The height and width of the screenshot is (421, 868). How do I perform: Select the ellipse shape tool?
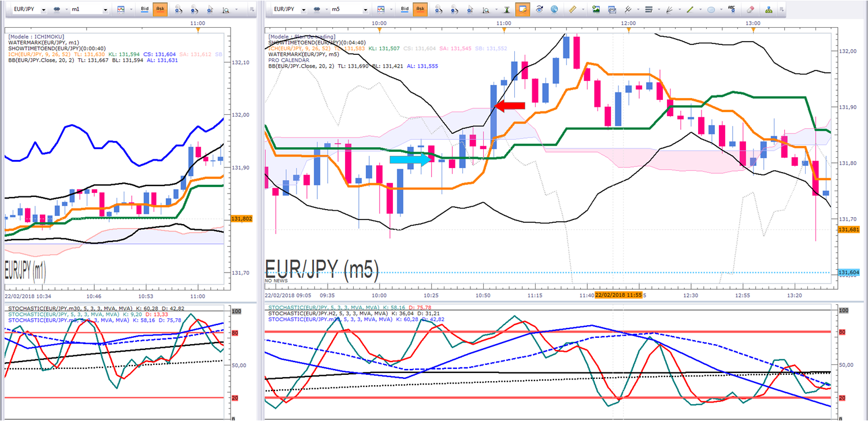(711, 10)
